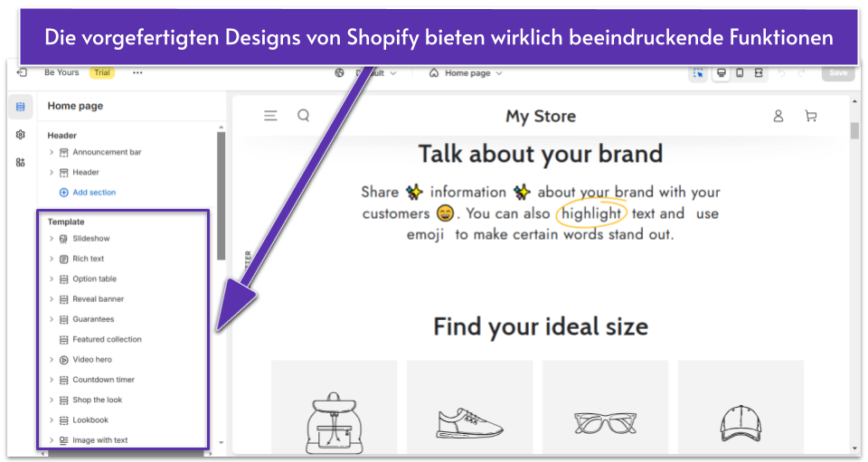868x462 pixels.
Task: Click the Be Yours theme name
Action: (x=61, y=72)
